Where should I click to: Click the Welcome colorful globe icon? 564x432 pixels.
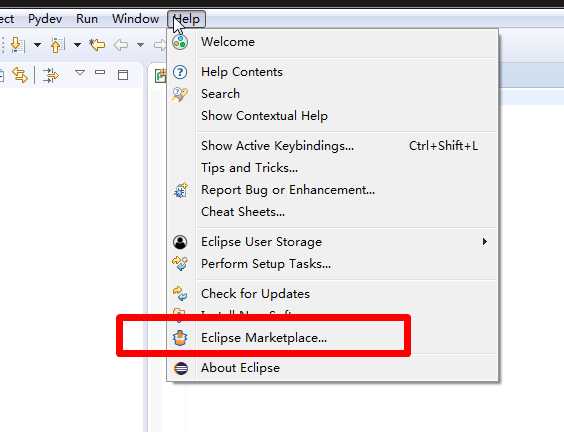(x=180, y=42)
